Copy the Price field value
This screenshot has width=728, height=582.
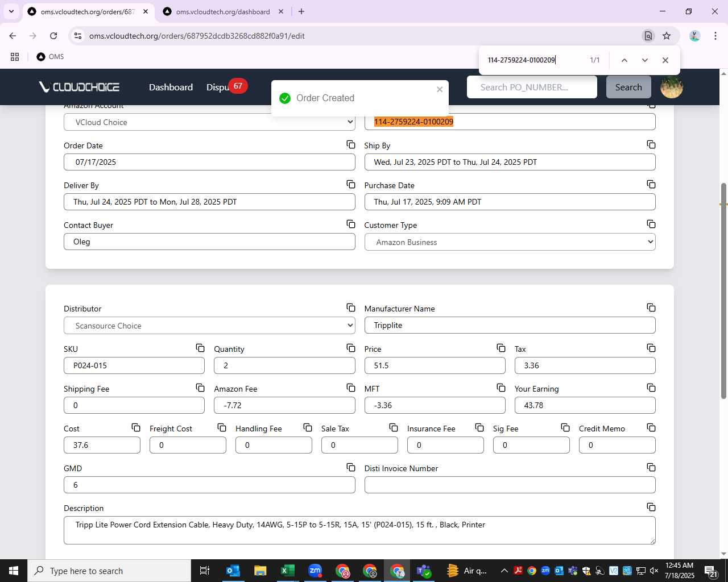coord(501,348)
